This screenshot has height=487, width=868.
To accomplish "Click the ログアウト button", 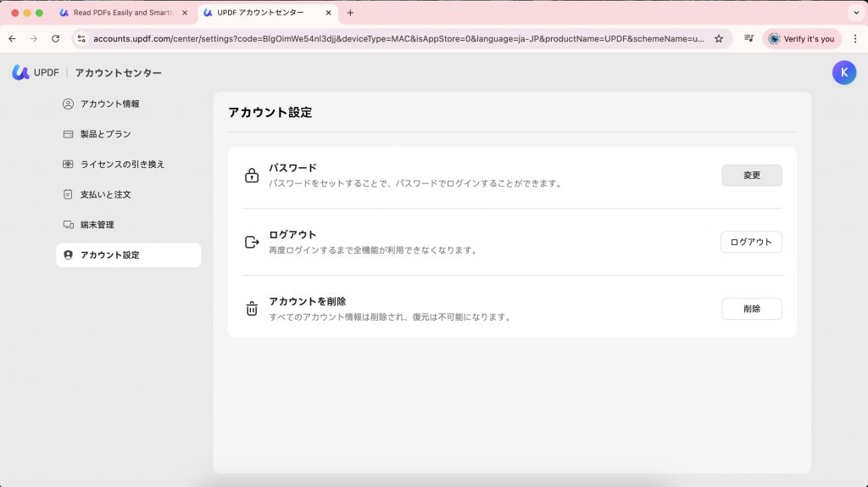I will (x=751, y=242).
